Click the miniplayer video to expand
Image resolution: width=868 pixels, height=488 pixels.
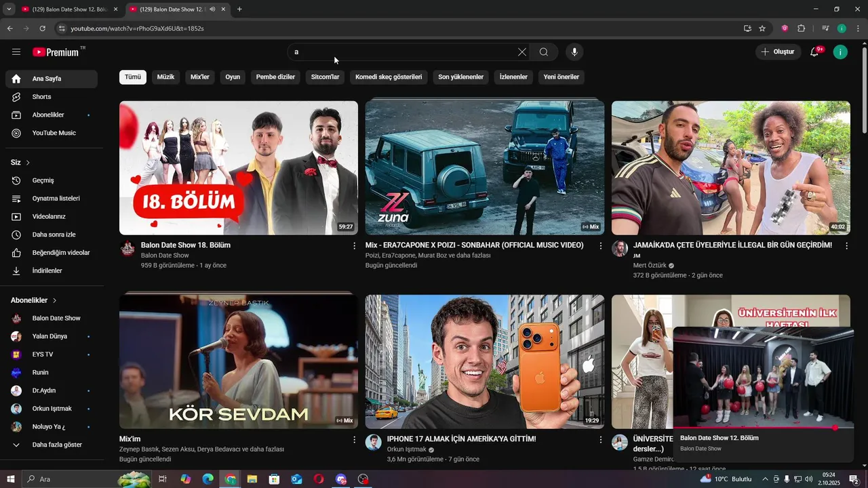tap(764, 378)
